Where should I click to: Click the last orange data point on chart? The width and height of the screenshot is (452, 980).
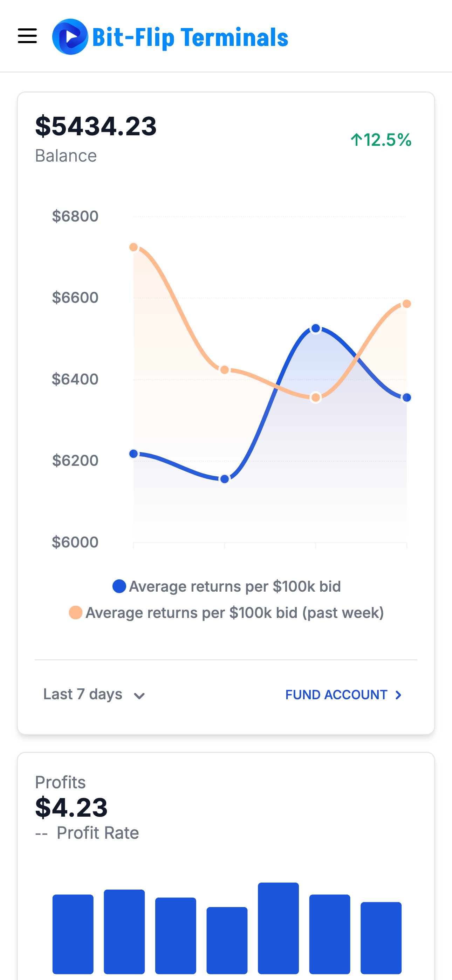coord(407,304)
